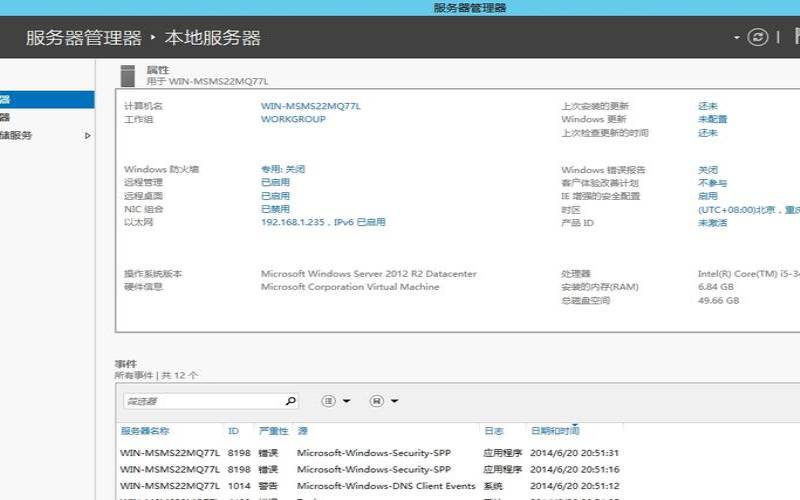The width and height of the screenshot is (800, 500).
Task: Sort events by log column header
Action: coord(494,431)
